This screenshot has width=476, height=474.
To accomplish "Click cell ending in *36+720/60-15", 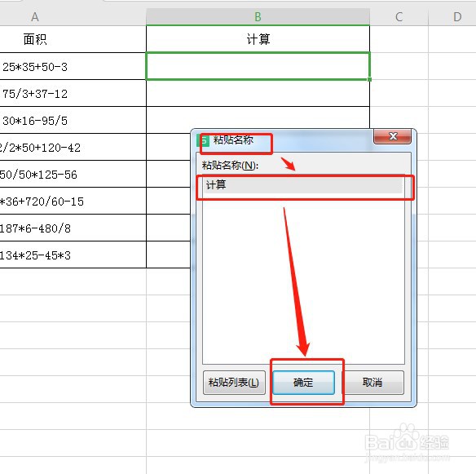I will [x=73, y=202].
